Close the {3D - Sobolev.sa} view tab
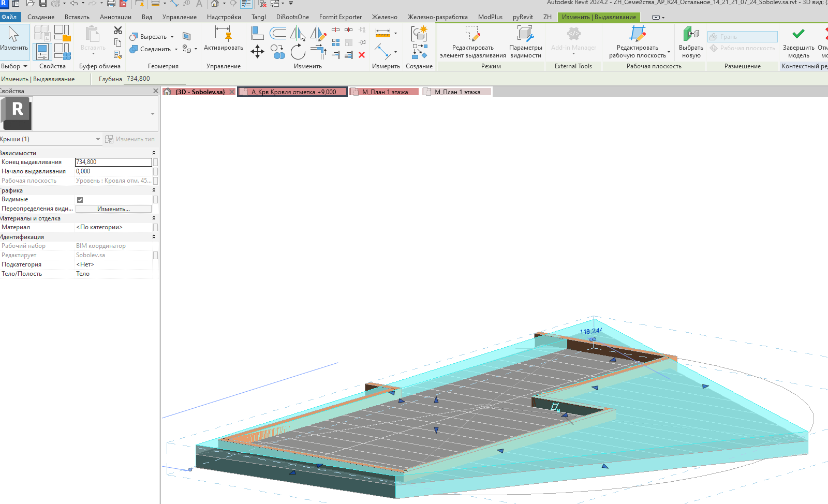 (x=232, y=92)
